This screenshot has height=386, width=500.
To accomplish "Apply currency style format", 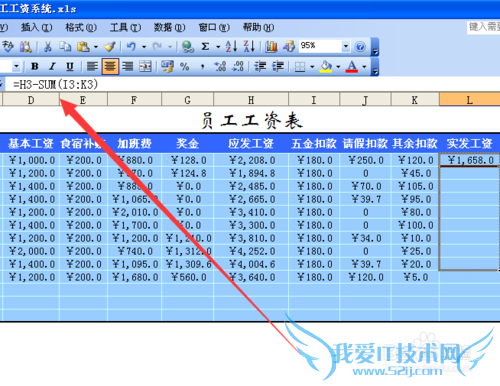I will (x=167, y=67).
